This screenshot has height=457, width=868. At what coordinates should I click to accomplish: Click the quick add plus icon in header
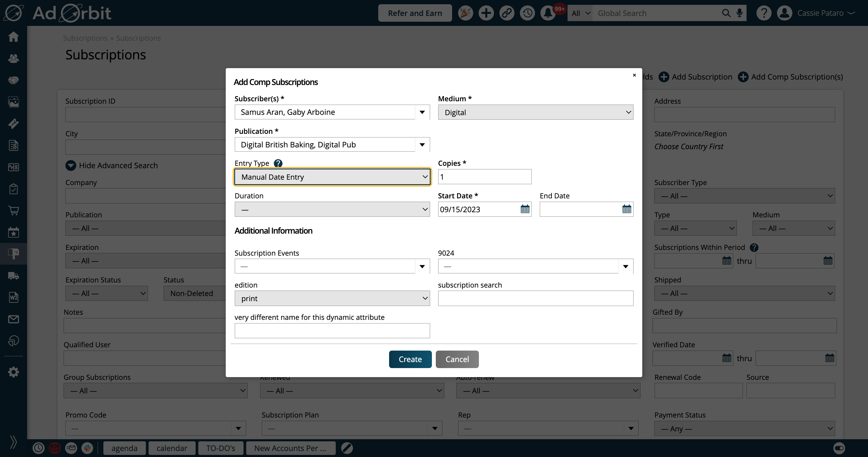(486, 13)
